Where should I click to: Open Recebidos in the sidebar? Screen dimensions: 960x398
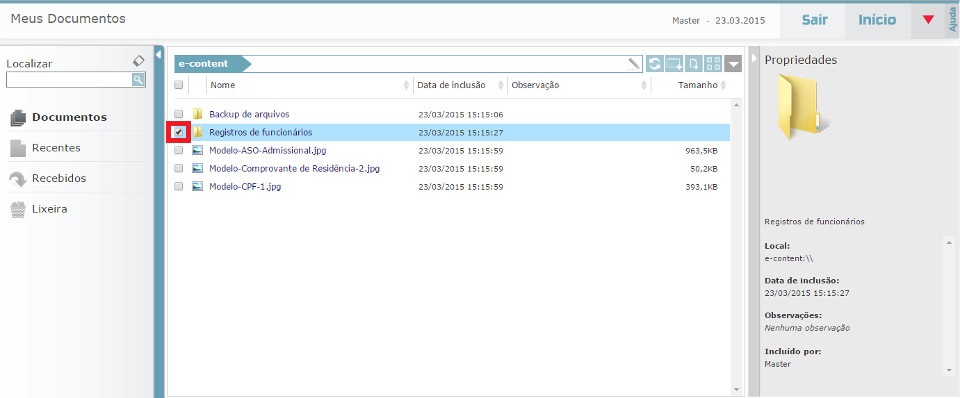tap(59, 178)
